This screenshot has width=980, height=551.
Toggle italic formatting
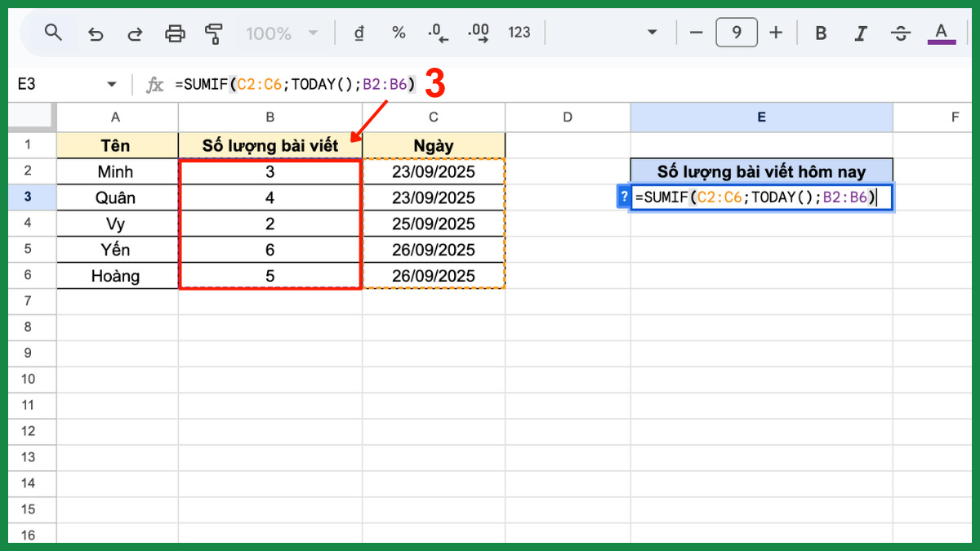[860, 33]
